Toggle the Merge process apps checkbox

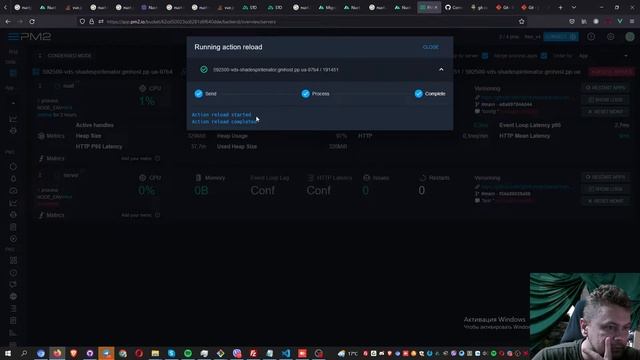(x=544, y=56)
